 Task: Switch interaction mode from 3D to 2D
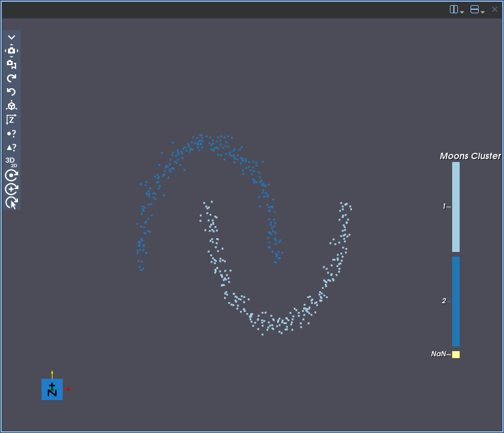click(10, 162)
